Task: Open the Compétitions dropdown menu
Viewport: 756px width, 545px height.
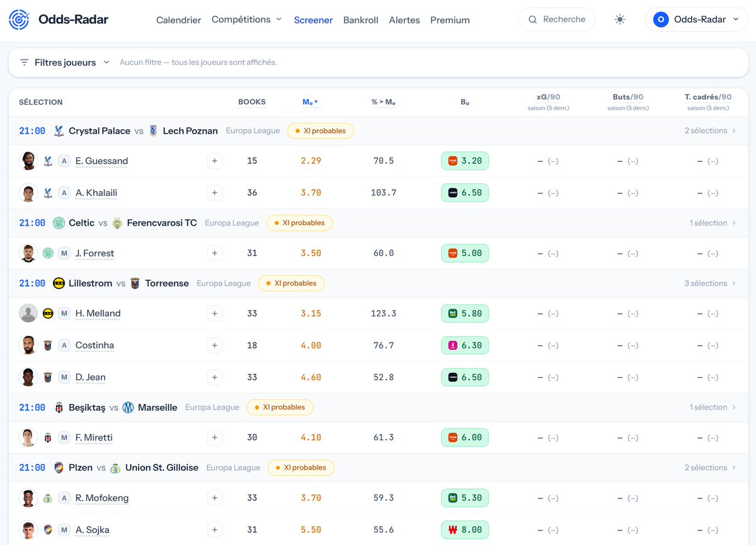Action: pos(247,20)
